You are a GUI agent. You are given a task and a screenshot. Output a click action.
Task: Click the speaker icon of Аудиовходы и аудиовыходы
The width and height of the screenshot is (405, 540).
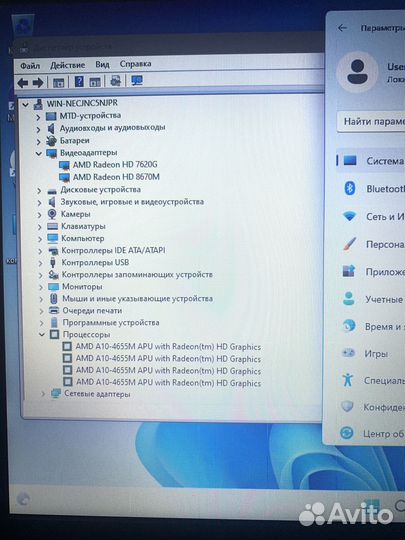(51, 129)
